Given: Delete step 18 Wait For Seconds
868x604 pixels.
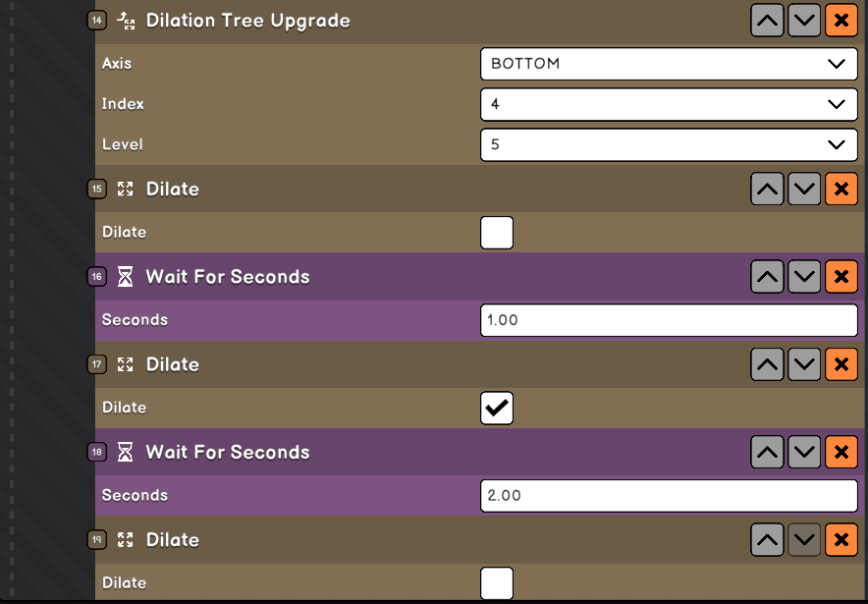Looking at the screenshot, I should (841, 452).
